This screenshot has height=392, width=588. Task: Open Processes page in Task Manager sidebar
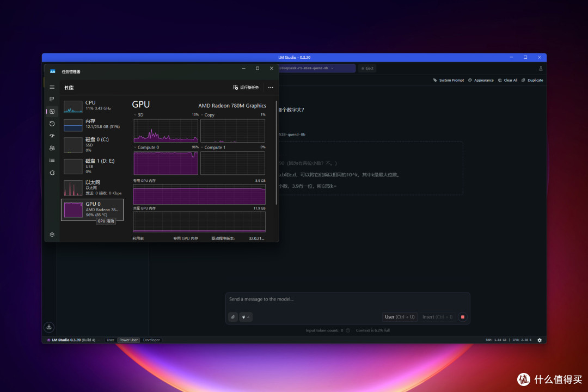coord(52,99)
